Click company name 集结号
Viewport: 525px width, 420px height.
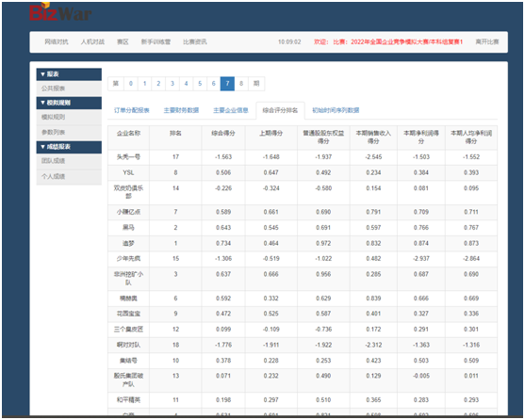tap(128, 361)
